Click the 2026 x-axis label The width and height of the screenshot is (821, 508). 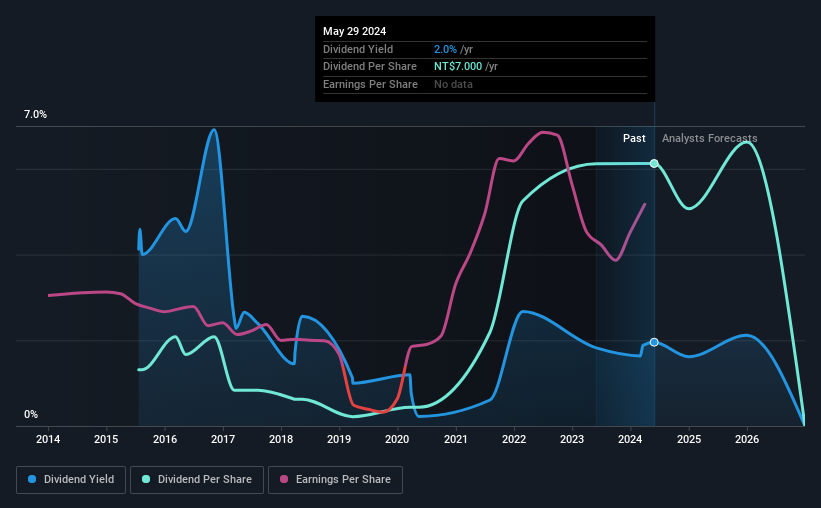click(x=747, y=439)
